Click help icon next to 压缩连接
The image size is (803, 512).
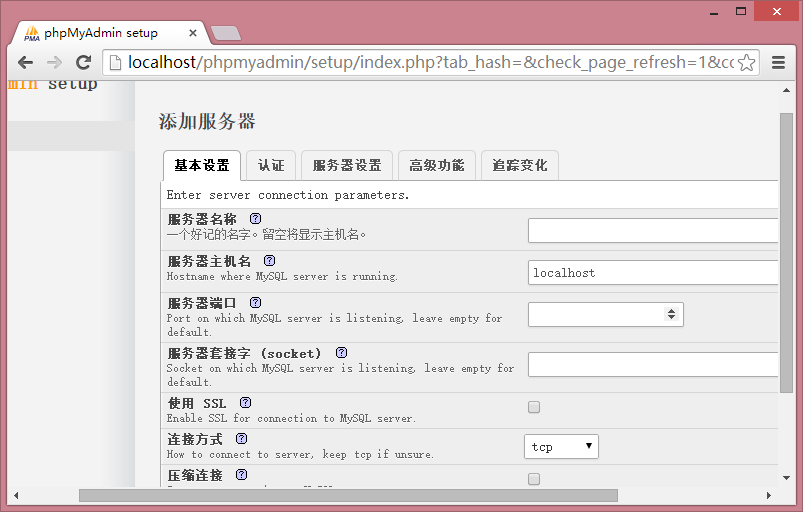241,475
